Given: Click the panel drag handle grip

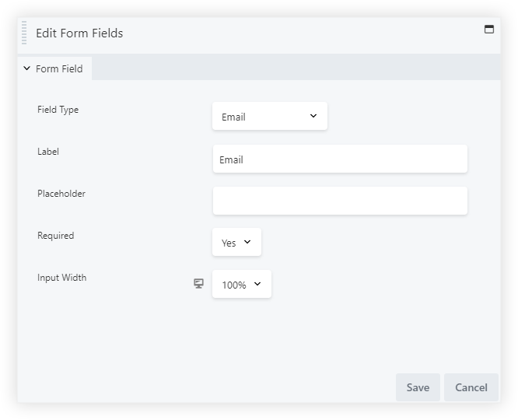Looking at the screenshot, I should (24, 33).
